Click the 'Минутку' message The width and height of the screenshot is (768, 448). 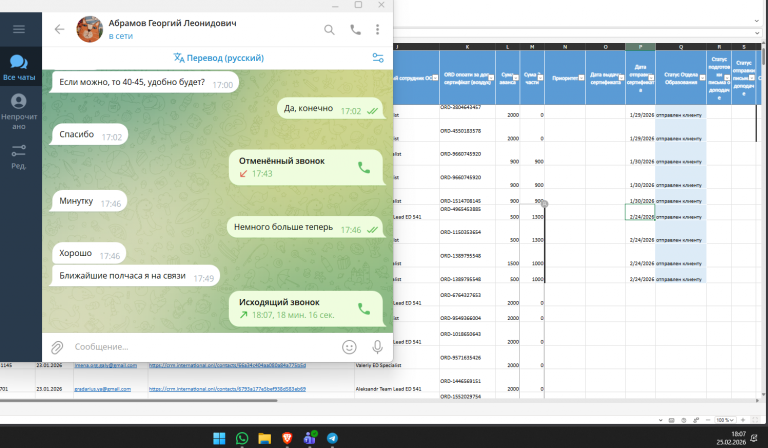point(89,201)
